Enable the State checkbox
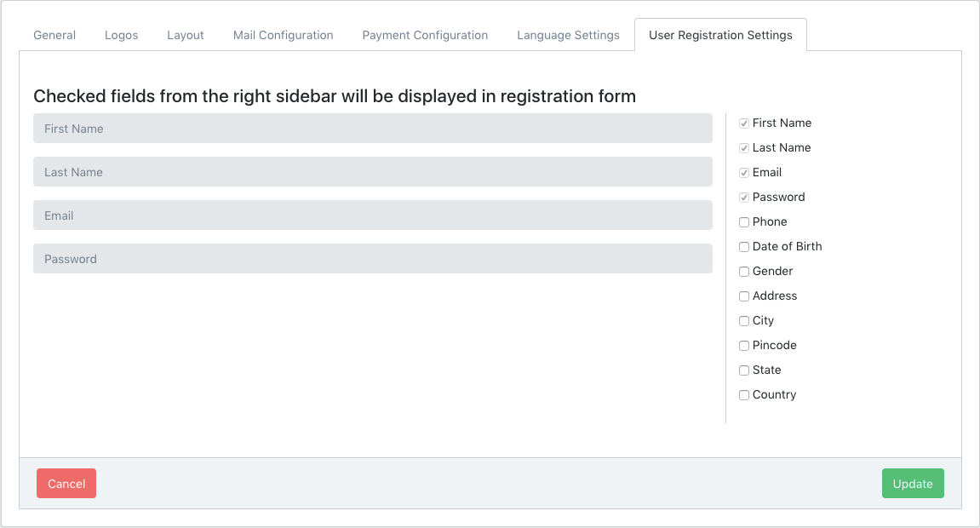Image resolution: width=980 pixels, height=528 pixels. (x=744, y=370)
